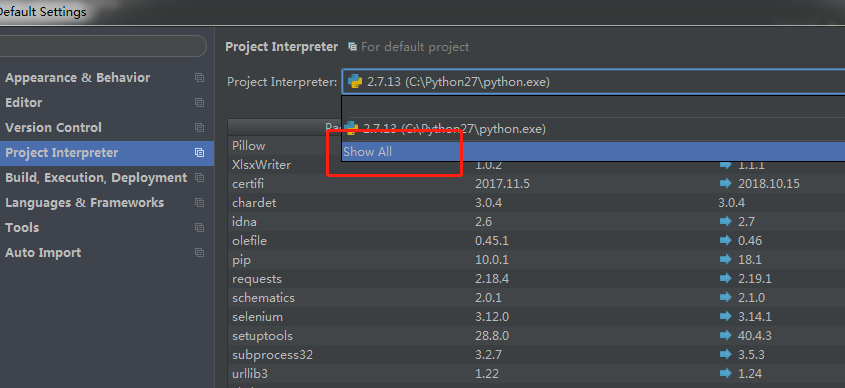Viewport: 845px width, 388px height.
Task: Pick the 2.7.13 python.exe dropdown entry
Action: coord(593,129)
